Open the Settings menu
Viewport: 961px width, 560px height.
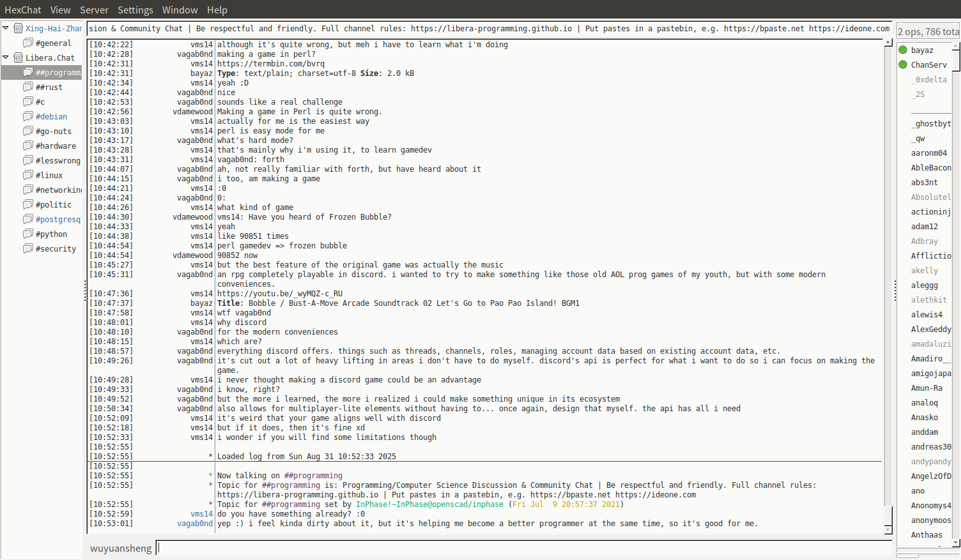135,10
